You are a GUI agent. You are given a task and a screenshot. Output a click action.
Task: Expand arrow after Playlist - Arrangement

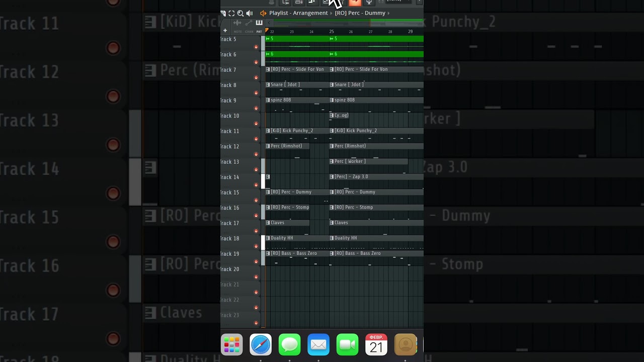(x=332, y=13)
